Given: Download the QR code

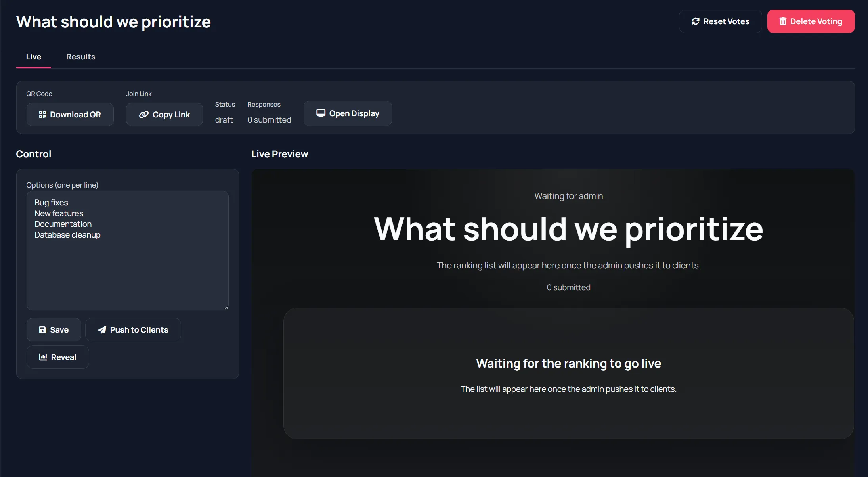Looking at the screenshot, I should tap(70, 114).
